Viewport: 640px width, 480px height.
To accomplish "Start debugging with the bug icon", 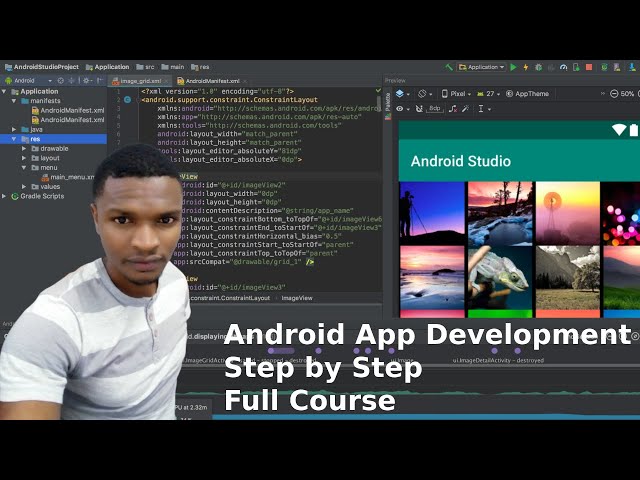I will click(538, 67).
